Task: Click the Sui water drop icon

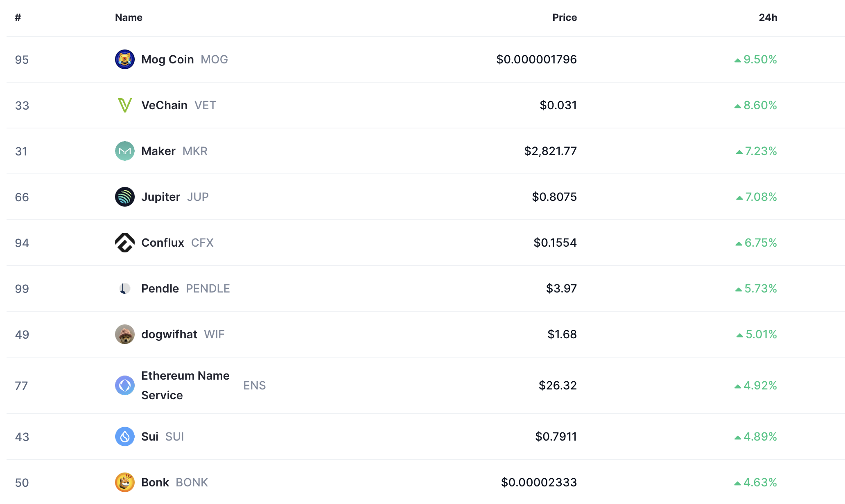Action: click(x=125, y=436)
